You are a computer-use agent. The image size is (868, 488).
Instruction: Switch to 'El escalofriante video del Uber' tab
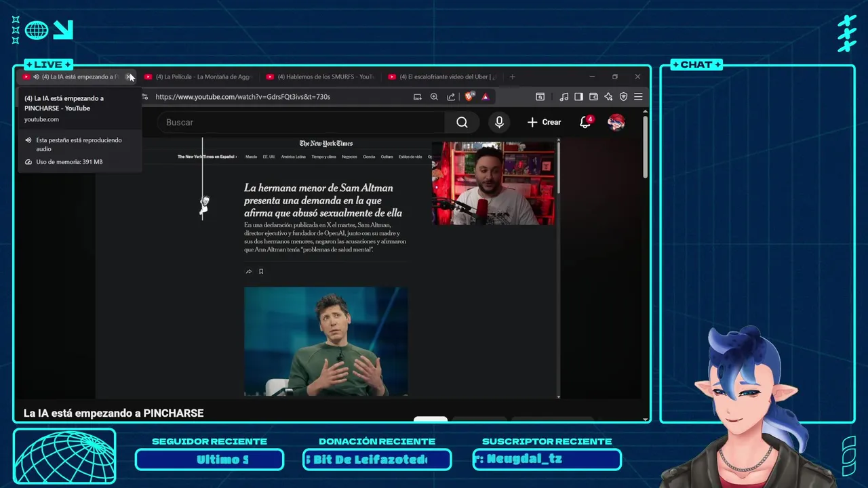coord(441,77)
